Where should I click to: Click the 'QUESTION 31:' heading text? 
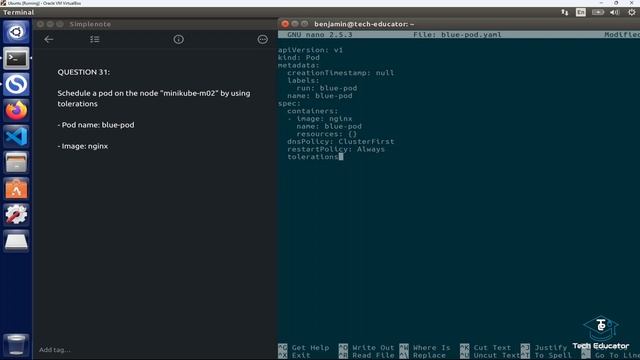tap(84, 72)
